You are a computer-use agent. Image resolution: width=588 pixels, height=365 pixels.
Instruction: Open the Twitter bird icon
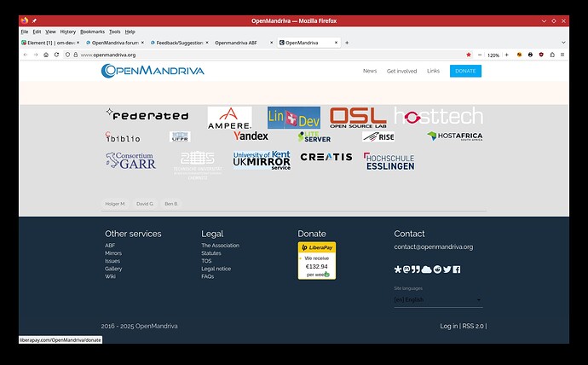point(447,269)
